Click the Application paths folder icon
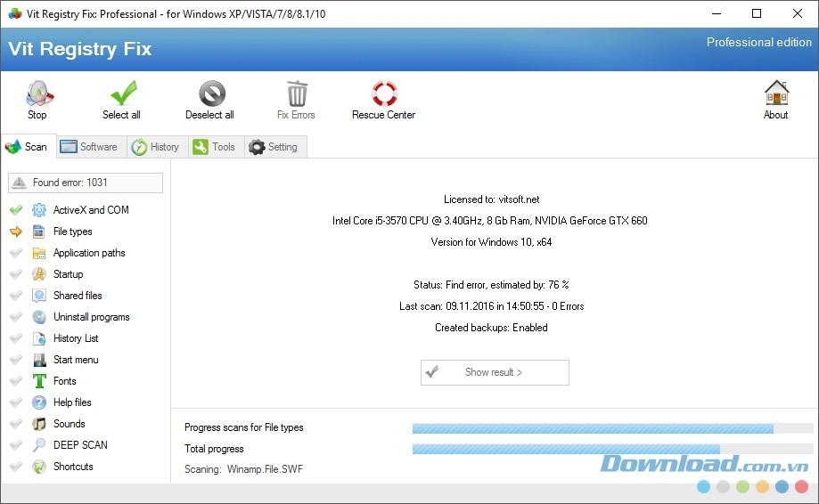819x504 pixels. coord(39,253)
